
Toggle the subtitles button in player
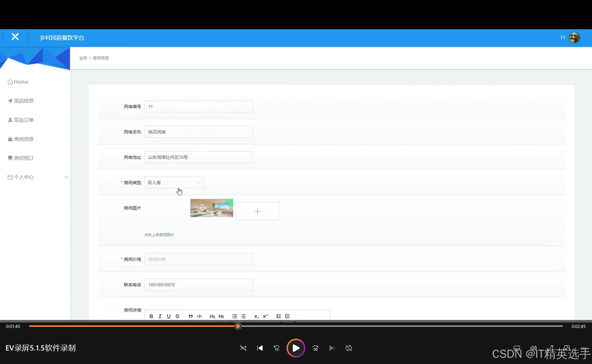point(517,348)
